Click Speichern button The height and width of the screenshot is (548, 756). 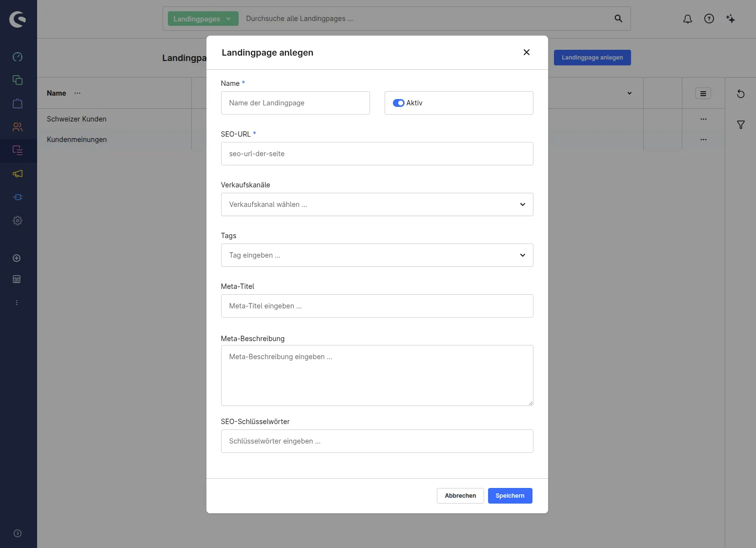(x=510, y=496)
